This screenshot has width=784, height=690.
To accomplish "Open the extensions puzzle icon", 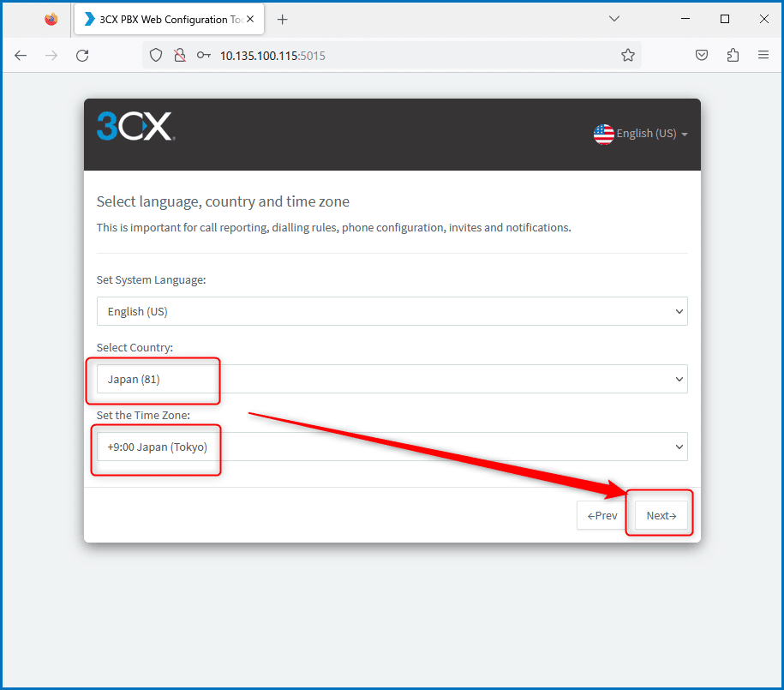I will 733,55.
